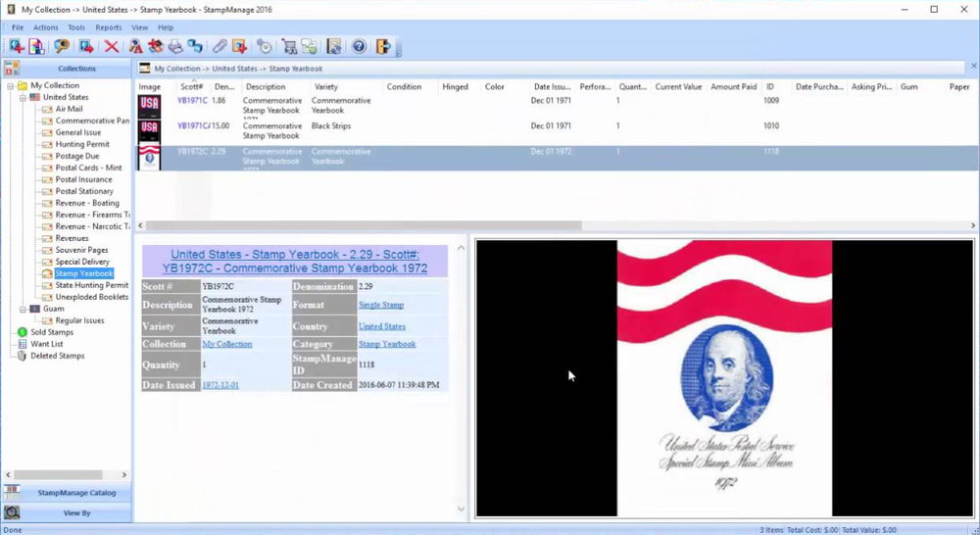Click the add stamp icon with red plus

17,46
